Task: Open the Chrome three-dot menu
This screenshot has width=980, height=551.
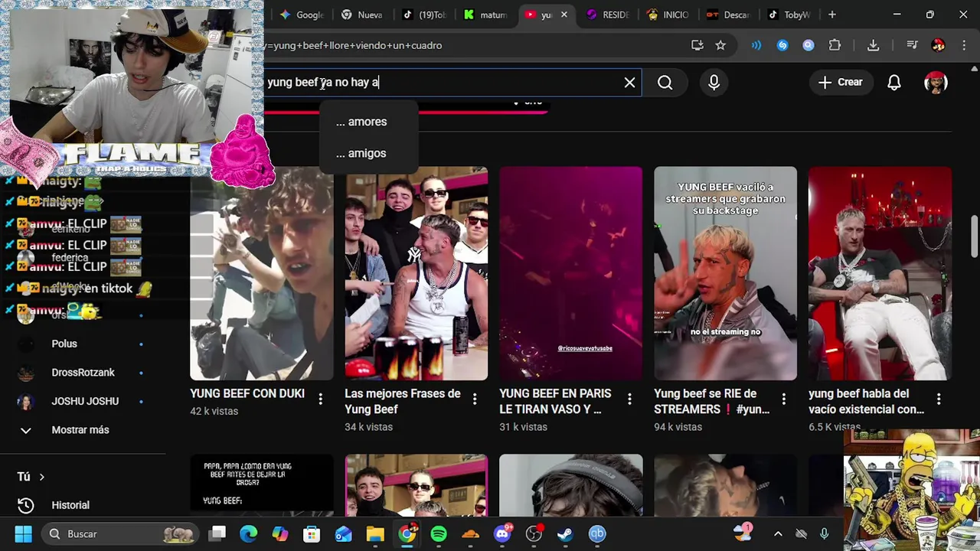Action: coord(964,45)
